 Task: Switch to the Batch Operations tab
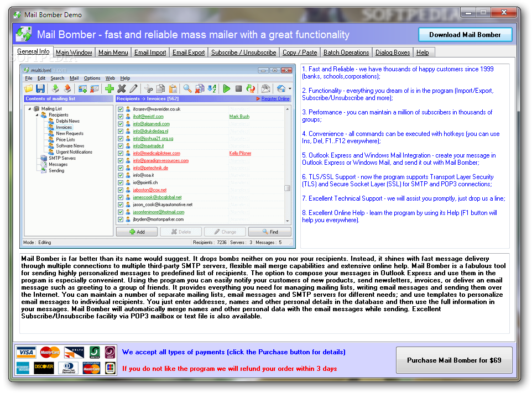[346, 53]
